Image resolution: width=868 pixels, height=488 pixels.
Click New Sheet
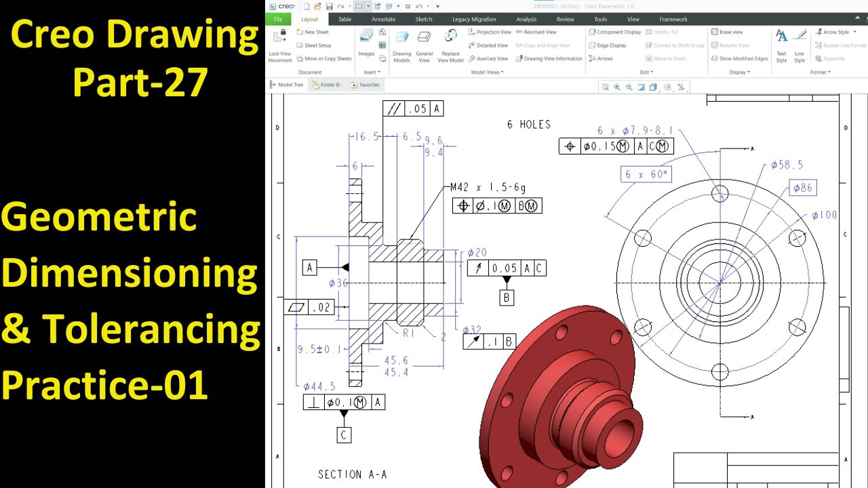pos(313,32)
